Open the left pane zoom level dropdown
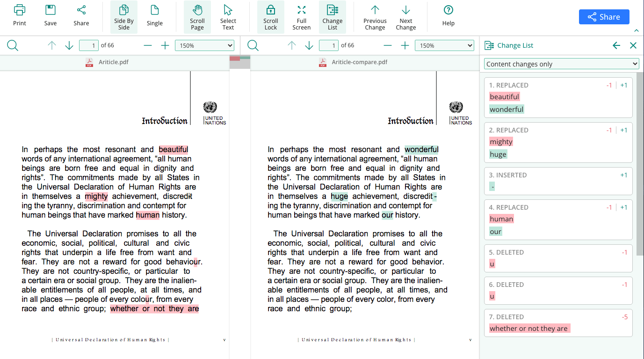 204,45
